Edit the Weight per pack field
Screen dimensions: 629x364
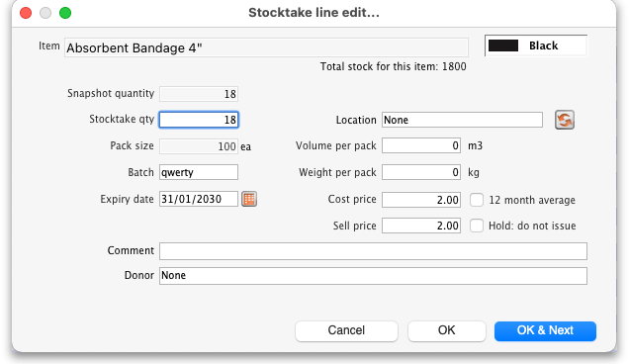421,172
